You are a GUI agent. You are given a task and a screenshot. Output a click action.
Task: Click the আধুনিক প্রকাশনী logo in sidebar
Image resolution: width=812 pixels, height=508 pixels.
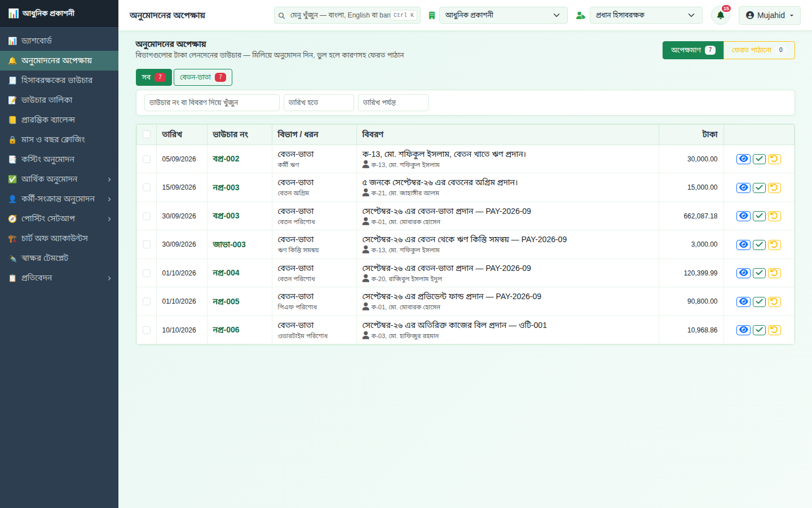point(41,13)
